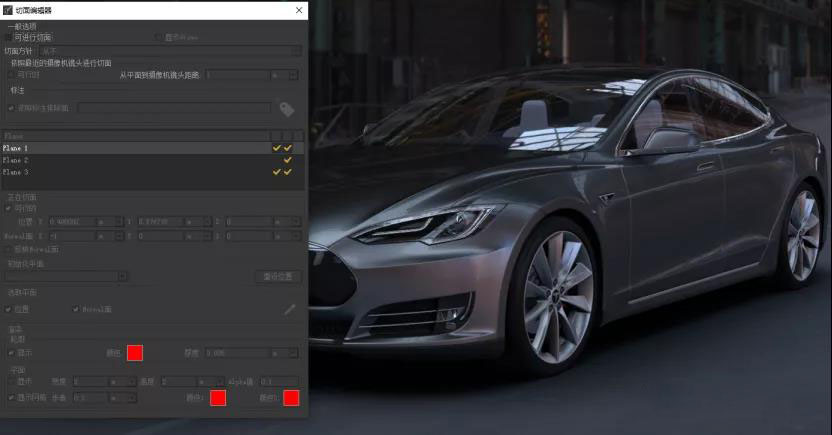The width and height of the screenshot is (832, 435).
Task: Open the 切面方针 dropdown
Action: pyautogui.click(x=170, y=50)
